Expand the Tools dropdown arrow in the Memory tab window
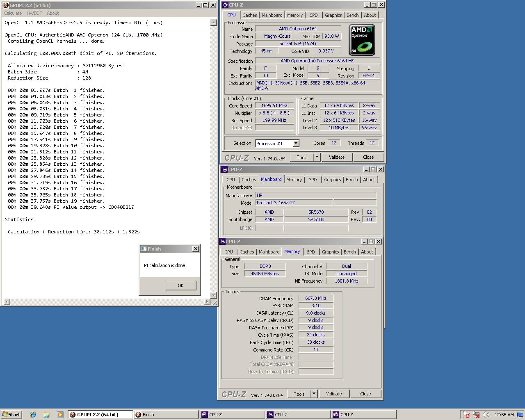Screen dimensions: 525x420 pos(314,394)
